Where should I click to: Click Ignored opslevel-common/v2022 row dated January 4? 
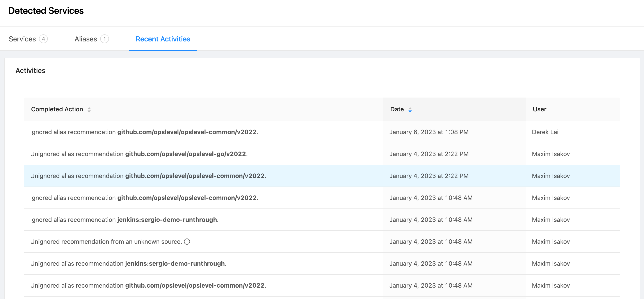pyautogui.click(x=322, y=198)
